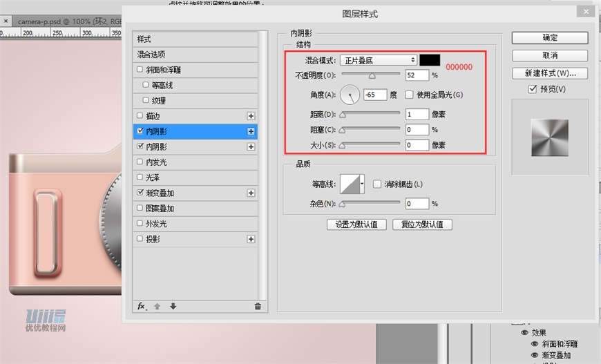Viewport: 601px width, 364px height.
Task: Delete effect with trash icon
Action: pos(258,306)
